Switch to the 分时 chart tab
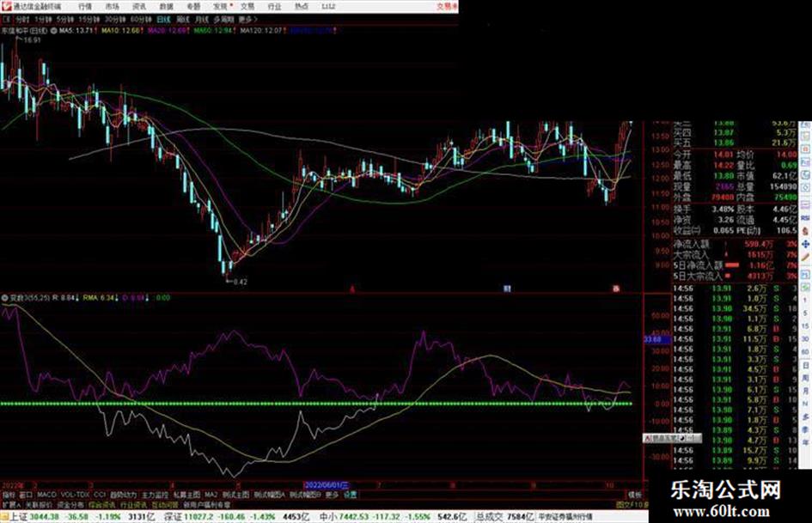812x523 pixels. (x=22, y=20)
